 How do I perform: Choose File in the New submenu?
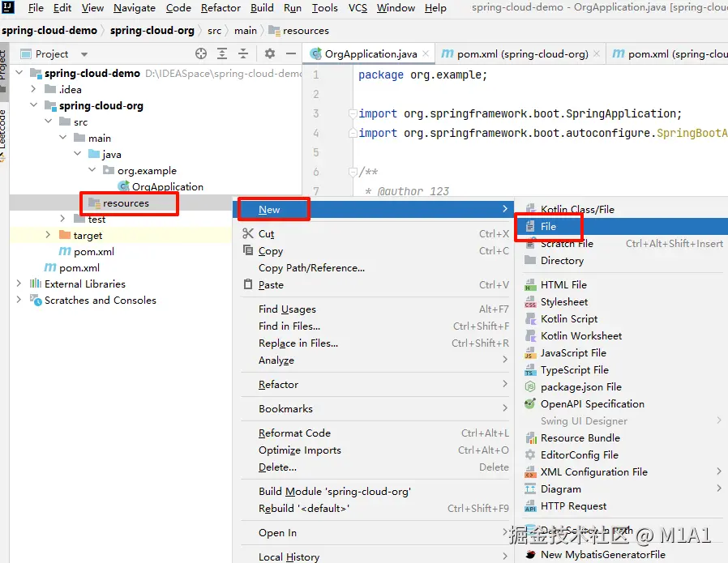pyautogui.click(x=621, y=226)
